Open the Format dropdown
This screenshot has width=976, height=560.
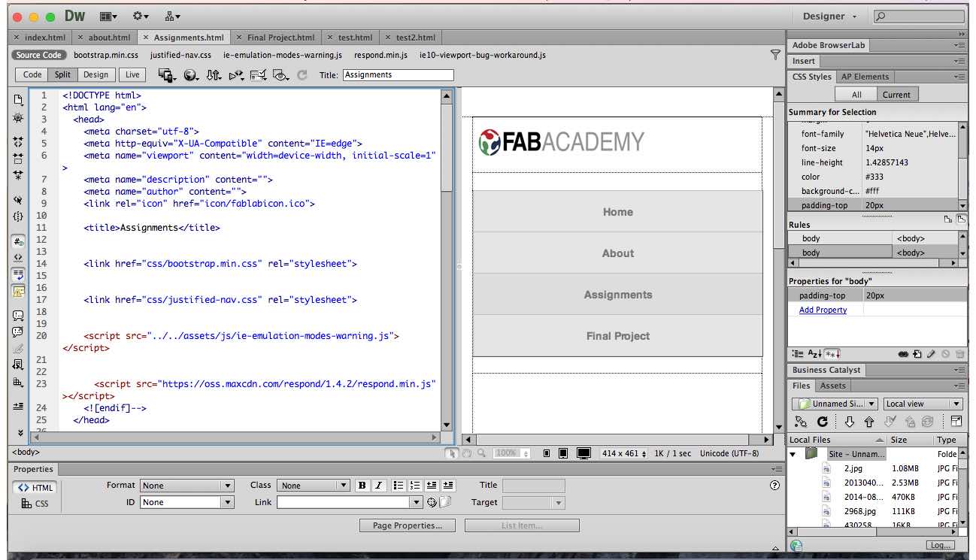(x=187, y=486)
